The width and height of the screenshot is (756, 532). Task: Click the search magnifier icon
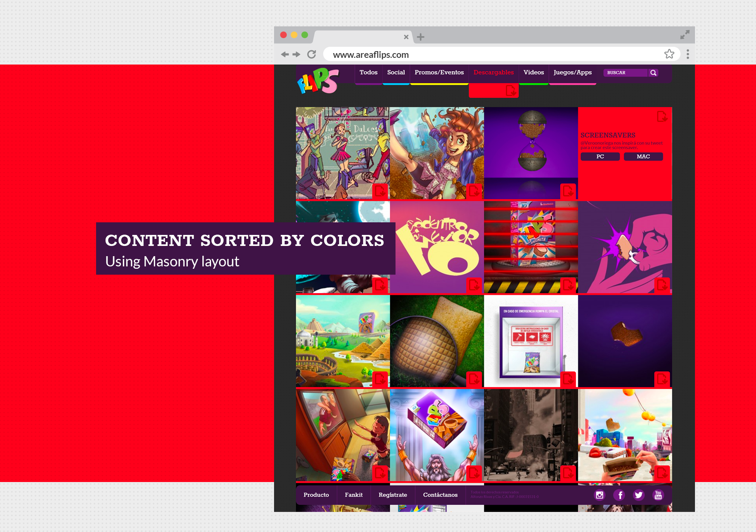click(x=653, y=73)
